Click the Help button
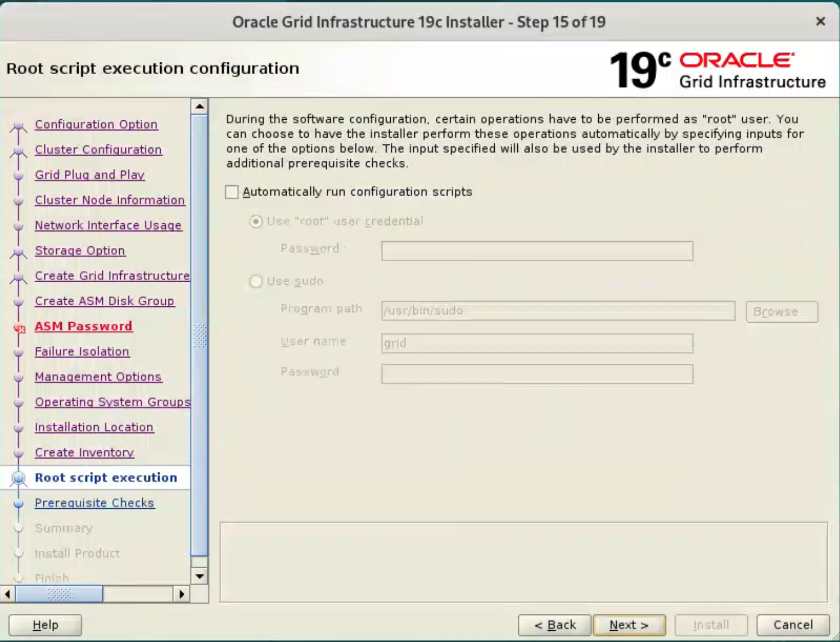The image size is (840, 642). point(45,625)
